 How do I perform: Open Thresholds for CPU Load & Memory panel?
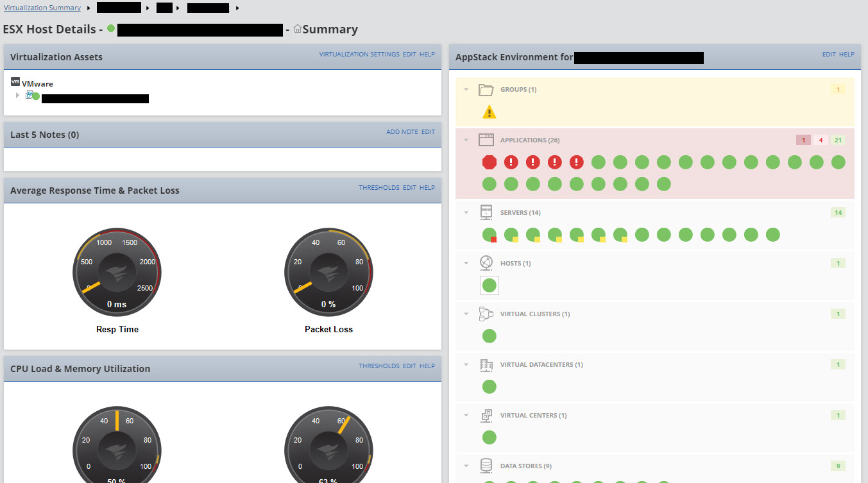click(379, 366)
